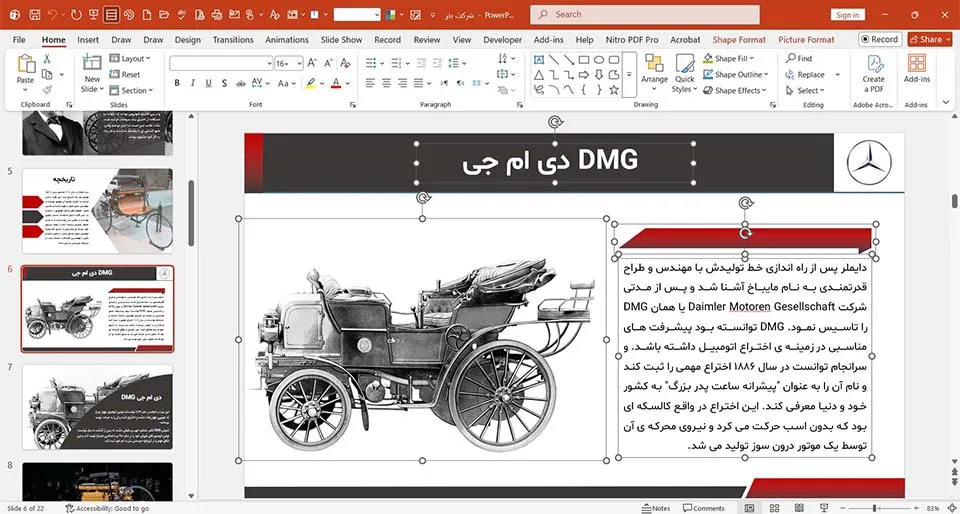Image resolution: width=960 pixels, height=514 pixels.
Task: Click the Find magnifier button
Action: [799, 59]
